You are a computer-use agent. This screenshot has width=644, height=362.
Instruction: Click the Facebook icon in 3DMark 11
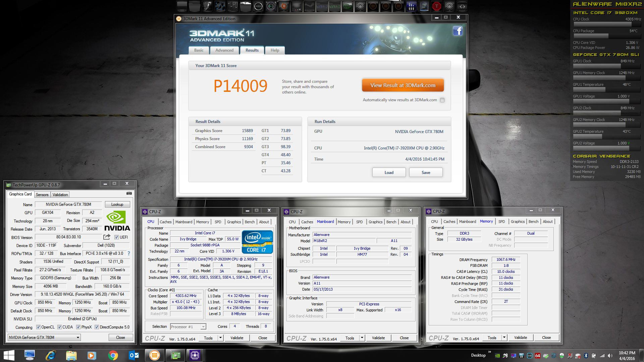pos(458,31)
